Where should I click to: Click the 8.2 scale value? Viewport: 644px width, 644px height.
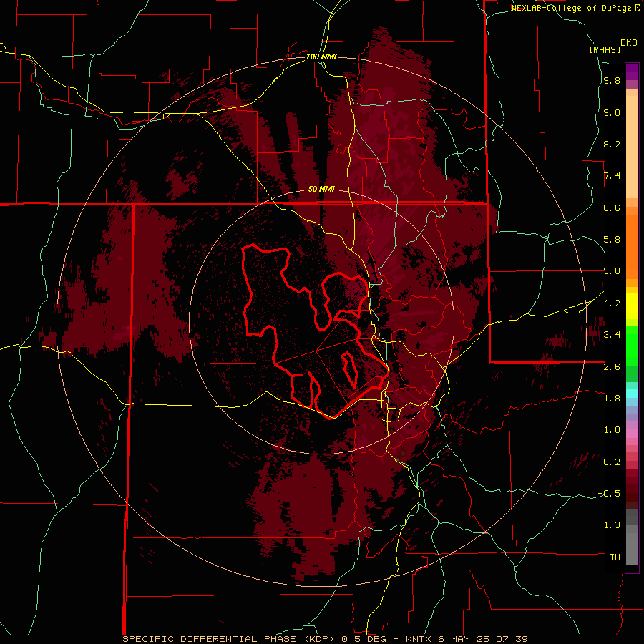[612, 144]
